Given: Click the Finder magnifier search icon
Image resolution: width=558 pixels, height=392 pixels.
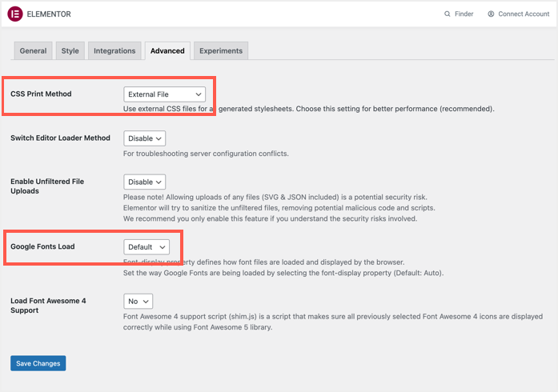Looking at the screenshot, I should click(448, 14).
